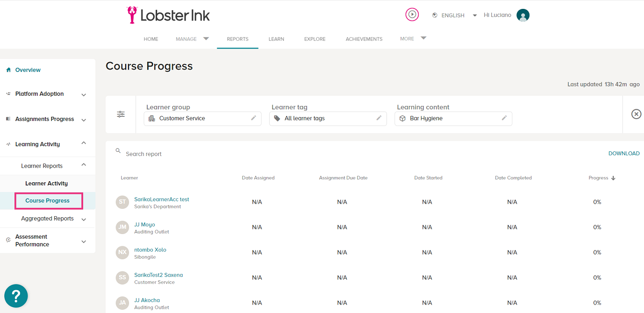
Task: Focus the Search report field
Action: 144,154
